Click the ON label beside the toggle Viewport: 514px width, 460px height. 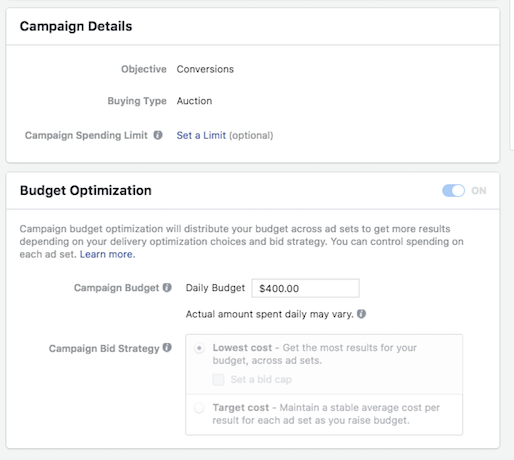(x=478, y=191)
